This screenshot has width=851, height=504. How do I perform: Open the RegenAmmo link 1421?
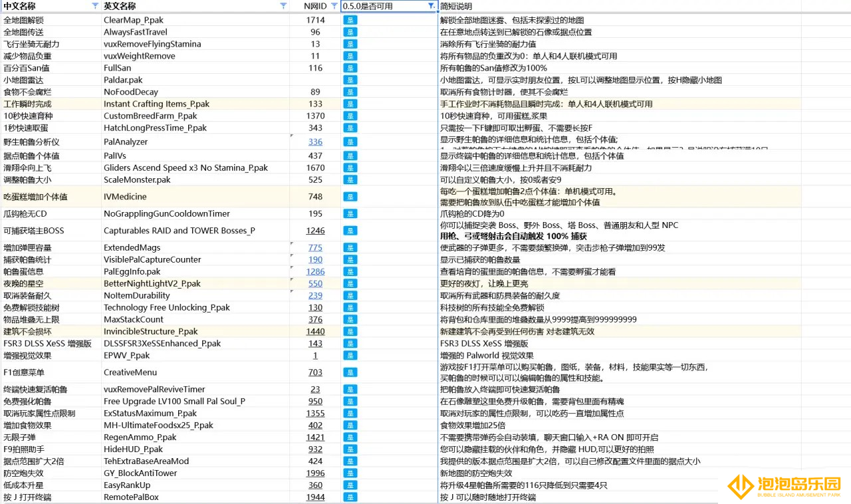315,437
